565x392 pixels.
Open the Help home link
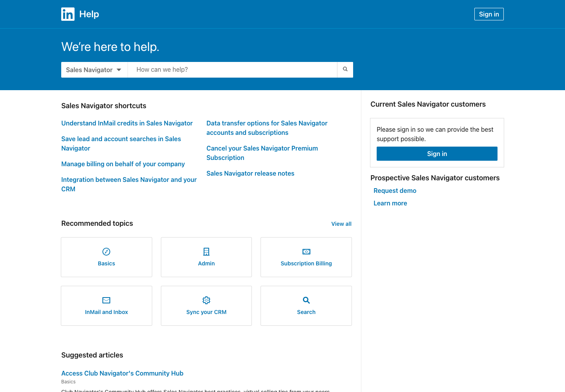click(89, 14)
